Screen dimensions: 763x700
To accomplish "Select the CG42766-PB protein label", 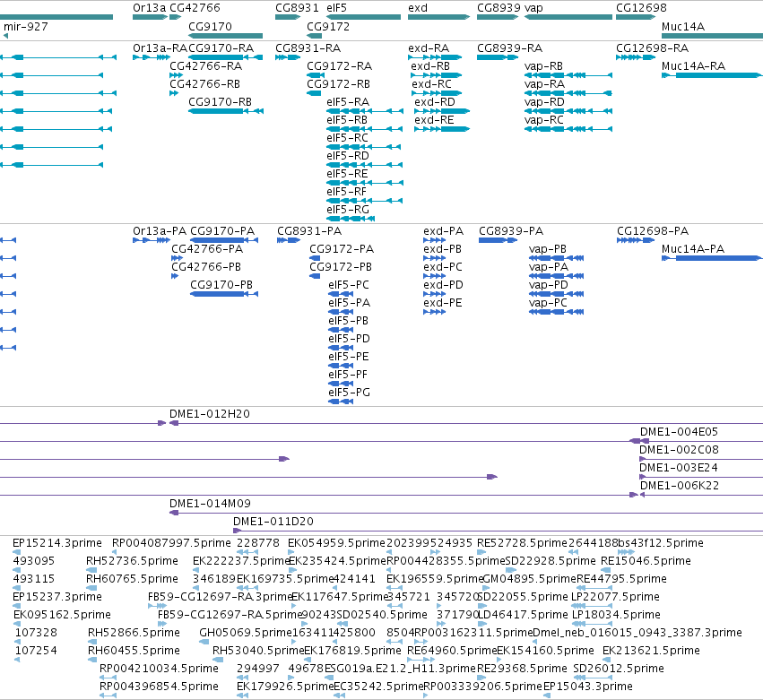I will click(x=206, y=267).
